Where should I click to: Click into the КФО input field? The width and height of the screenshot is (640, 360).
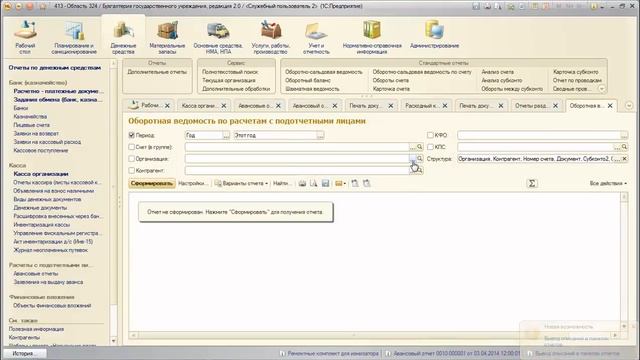[539, 136]
